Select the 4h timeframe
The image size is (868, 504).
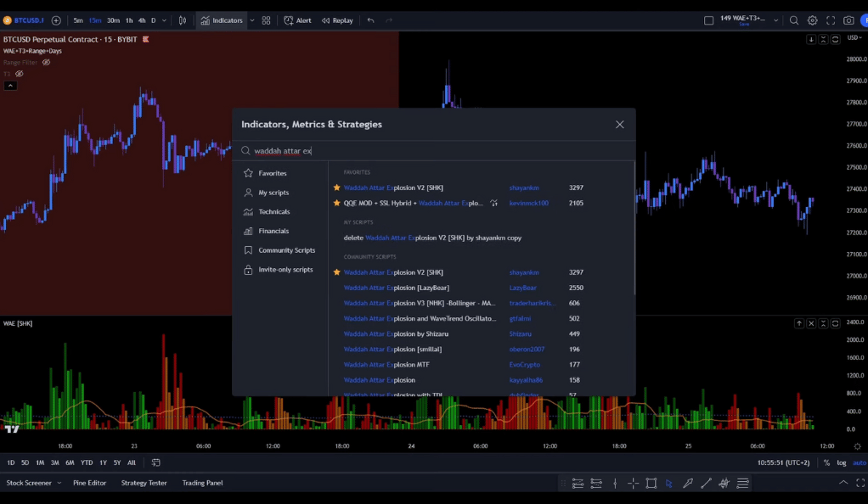click(142, 20)
